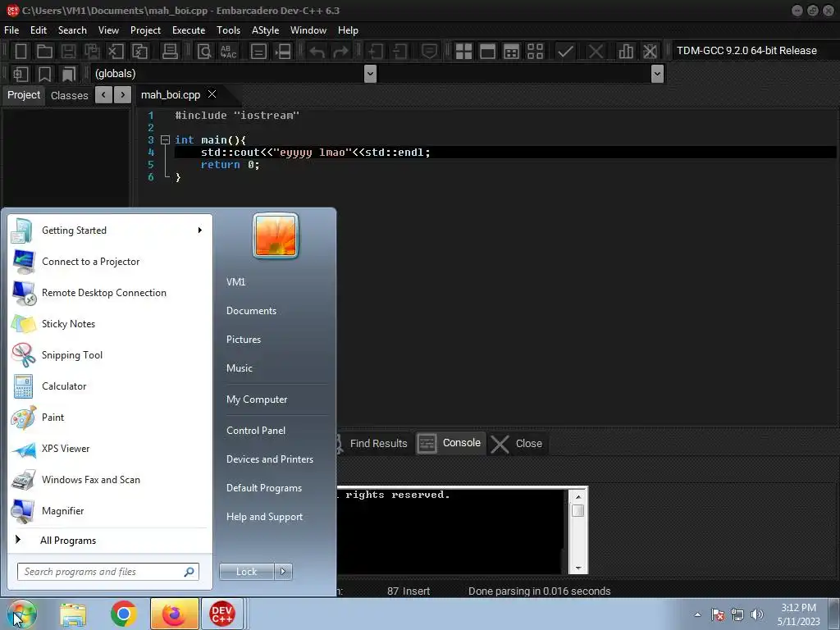
Task: Close the bottom panel via the Close button
Action: click(517, 444)
